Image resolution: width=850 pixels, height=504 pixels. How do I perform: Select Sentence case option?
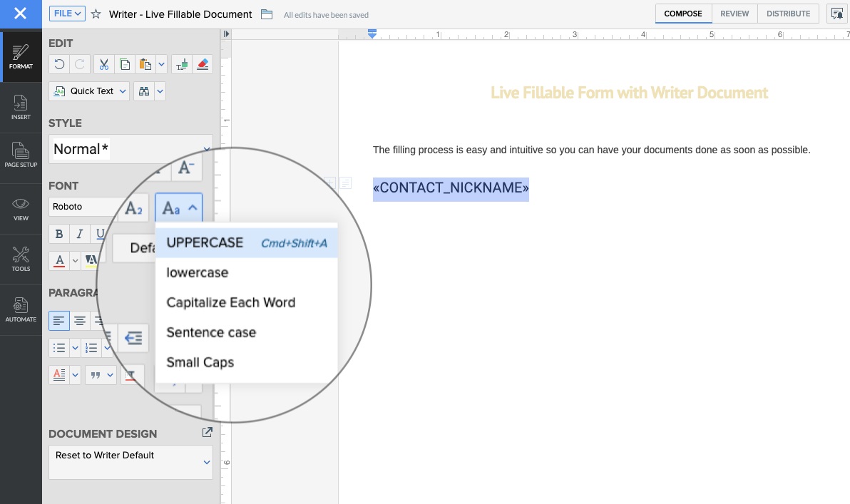[247, 332]
